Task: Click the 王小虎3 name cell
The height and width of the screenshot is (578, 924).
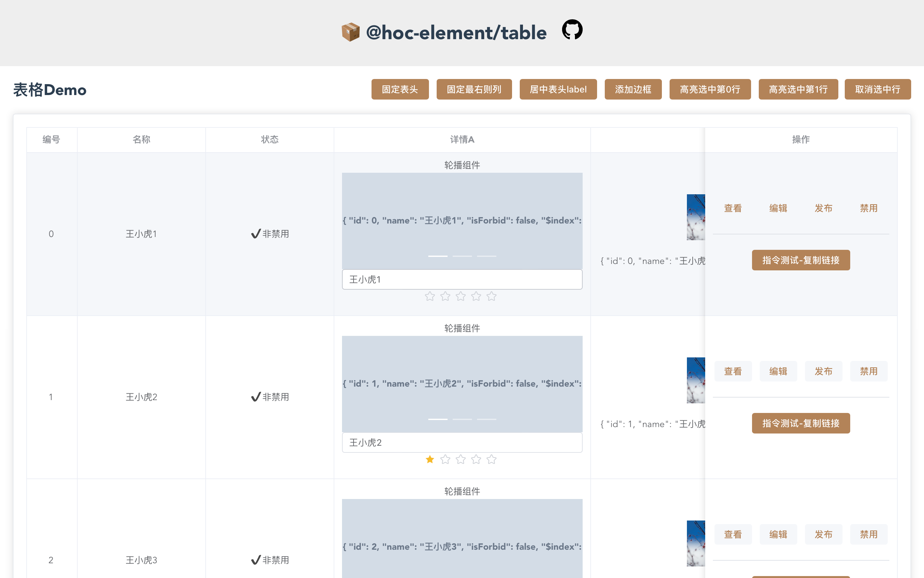Action: (141, 560)
